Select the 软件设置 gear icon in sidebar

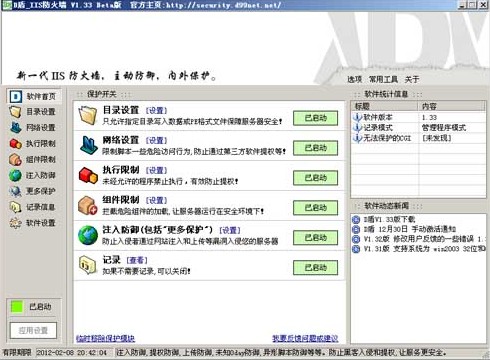coord(15,223)
